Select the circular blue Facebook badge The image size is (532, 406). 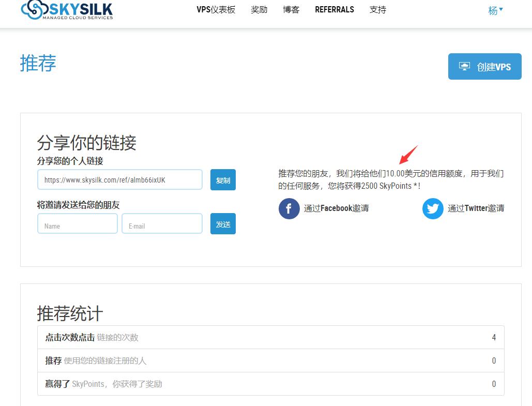(x=289, y=208)
